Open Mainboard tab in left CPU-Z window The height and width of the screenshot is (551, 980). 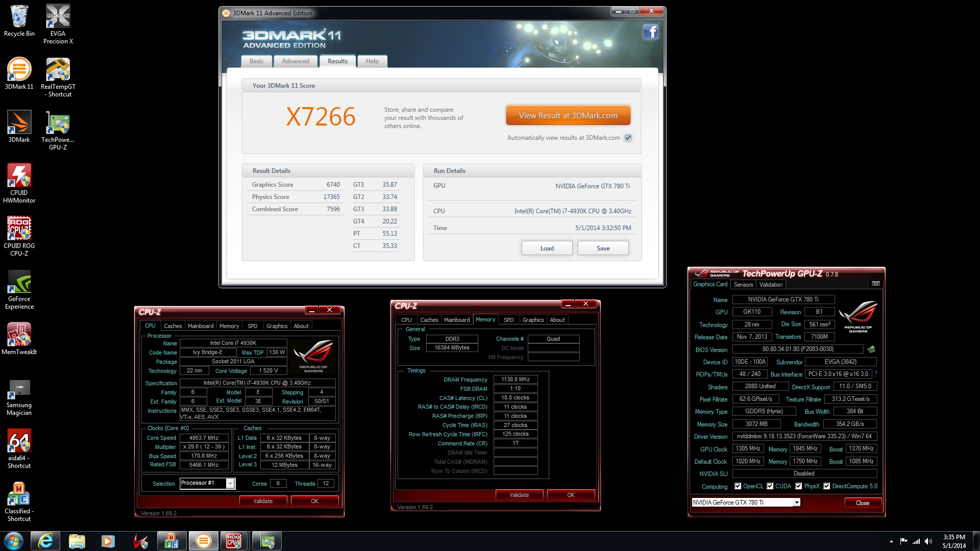pyautogui.click(x=201, y=326)
